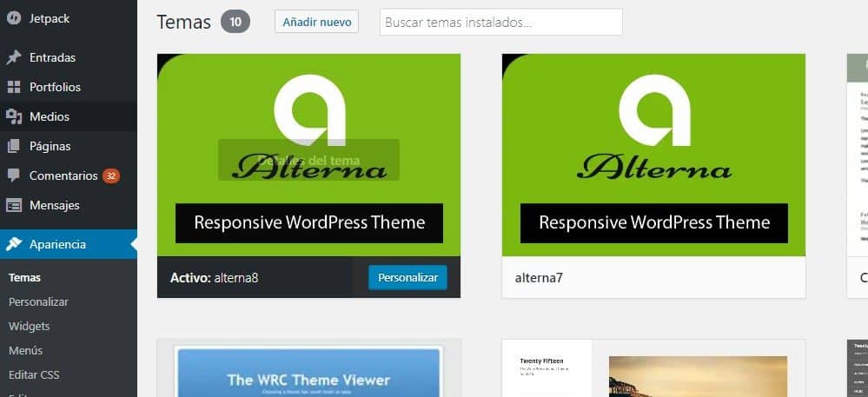Open the Editar CSS submenu item
Viewport: 868px width, 397px height.
tap(34, 375)
